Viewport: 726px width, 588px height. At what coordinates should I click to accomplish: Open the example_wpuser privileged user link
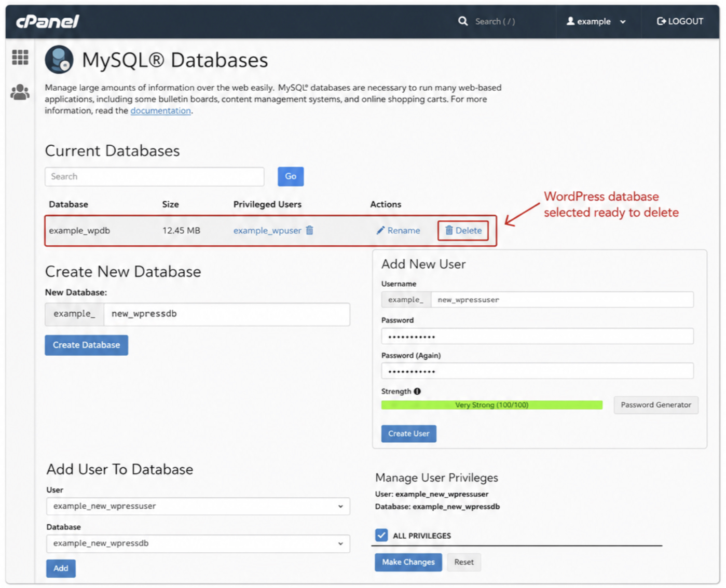pos(267,231)
